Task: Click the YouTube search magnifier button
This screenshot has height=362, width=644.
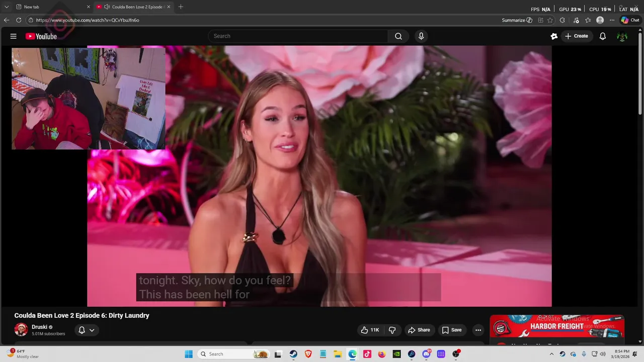Action: coord(398,36)
